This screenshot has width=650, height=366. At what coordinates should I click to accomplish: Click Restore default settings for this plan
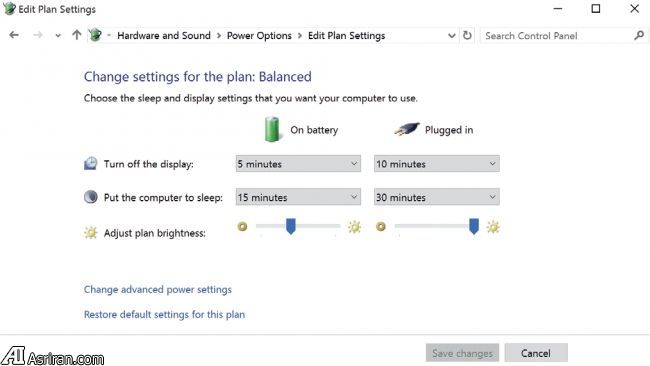point(164,315)
